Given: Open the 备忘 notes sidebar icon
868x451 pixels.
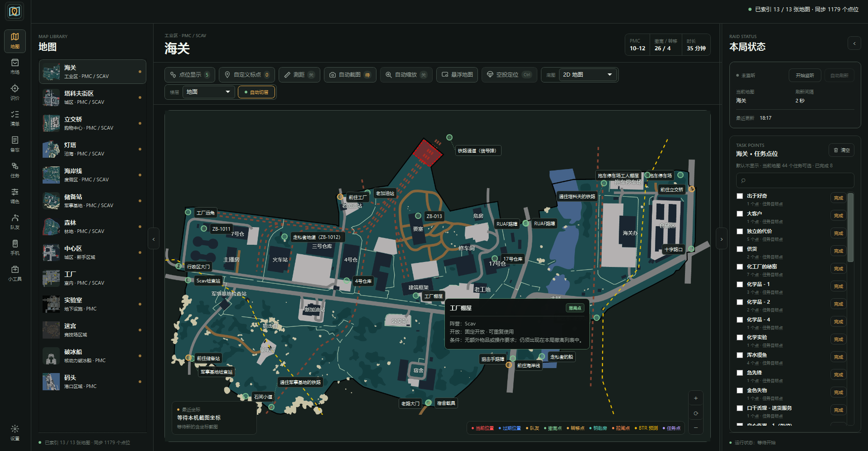Looking at the screenshot, I should [x=15, y=144].
